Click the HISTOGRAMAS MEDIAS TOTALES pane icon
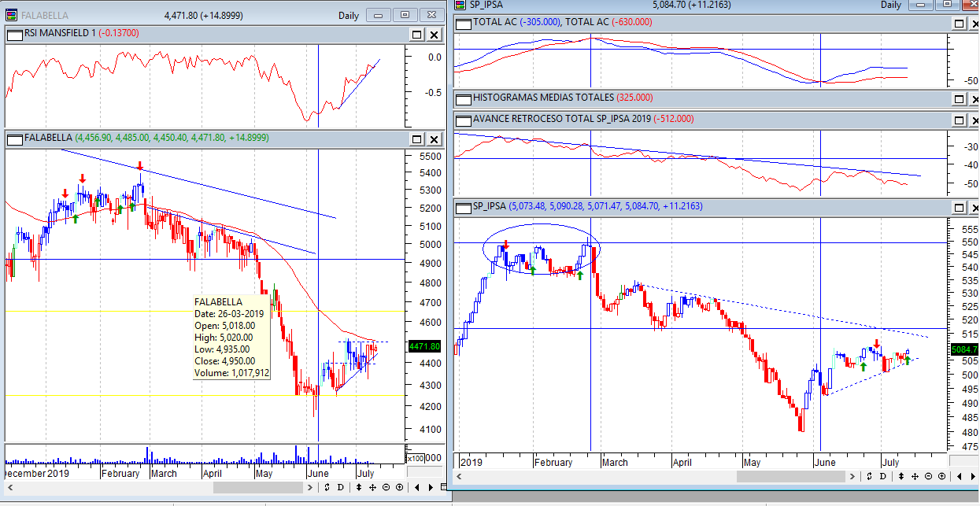 pyautogui.click(x=464, y=98)
